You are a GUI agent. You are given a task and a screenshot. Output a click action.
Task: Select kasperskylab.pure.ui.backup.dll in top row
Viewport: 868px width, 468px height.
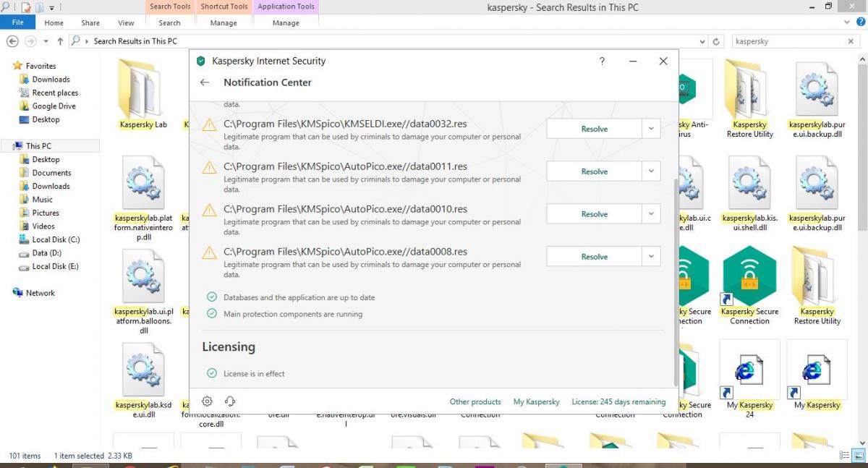pos(817,90)
